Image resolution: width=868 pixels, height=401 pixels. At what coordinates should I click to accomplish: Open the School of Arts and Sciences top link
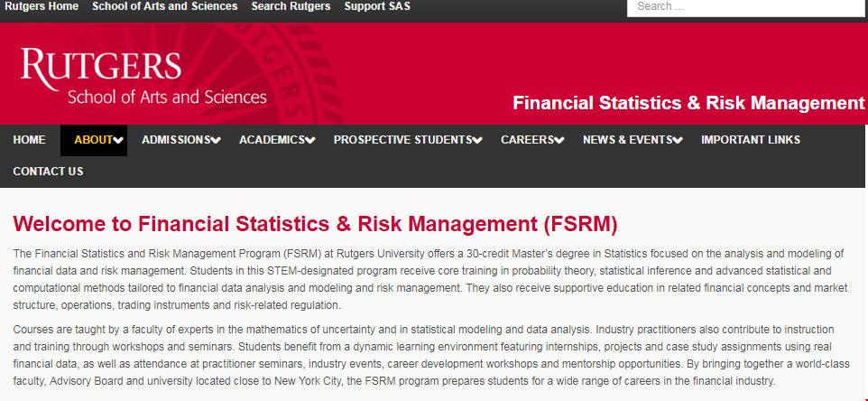[x=165, y=6]
